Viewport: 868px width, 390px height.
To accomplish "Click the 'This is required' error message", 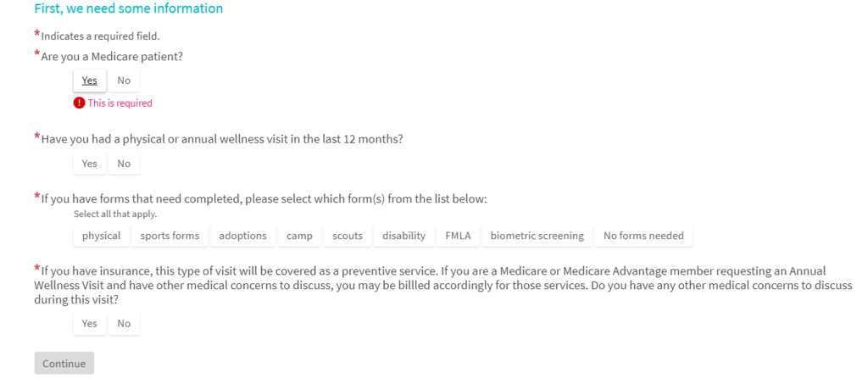I will coord(120,103).
